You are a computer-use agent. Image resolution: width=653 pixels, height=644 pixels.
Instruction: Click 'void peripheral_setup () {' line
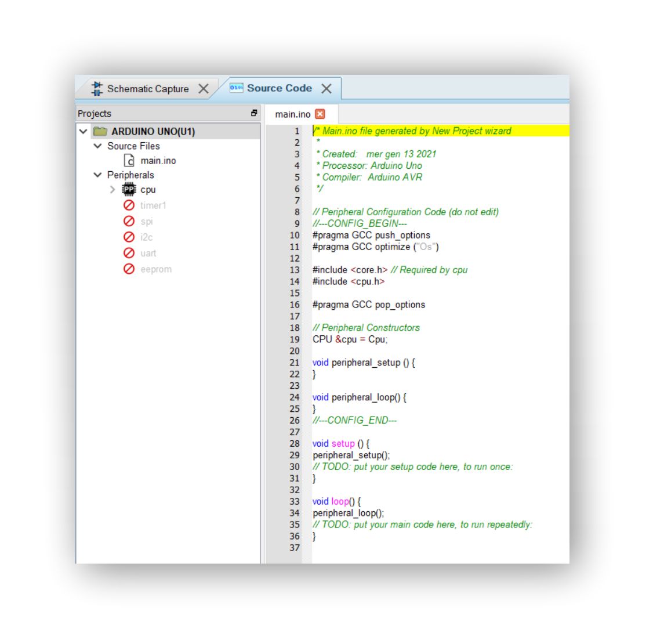click(364, 363)
